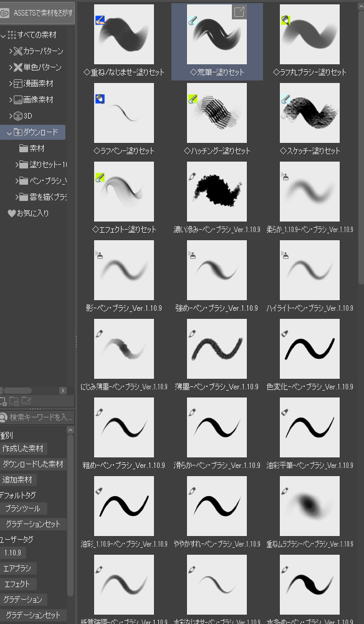Click the tag list vertical scrollbar
Screen dimensions: 364x624
(x=70, y=515)
